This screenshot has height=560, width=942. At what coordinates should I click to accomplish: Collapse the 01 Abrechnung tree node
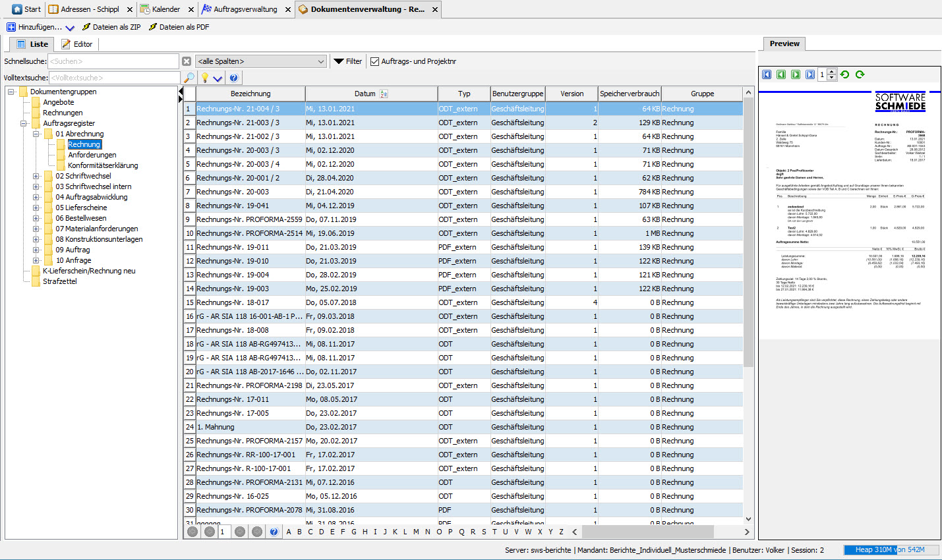point(36,134)
